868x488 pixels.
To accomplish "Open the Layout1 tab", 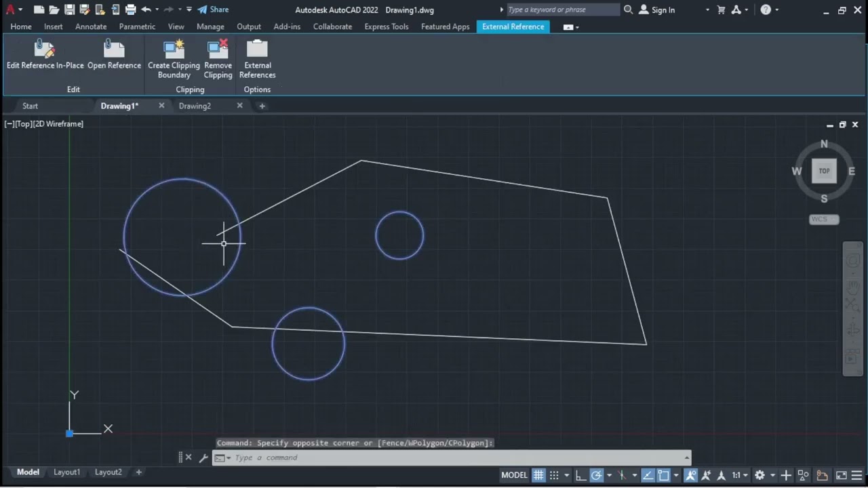I will pos(66,472).
